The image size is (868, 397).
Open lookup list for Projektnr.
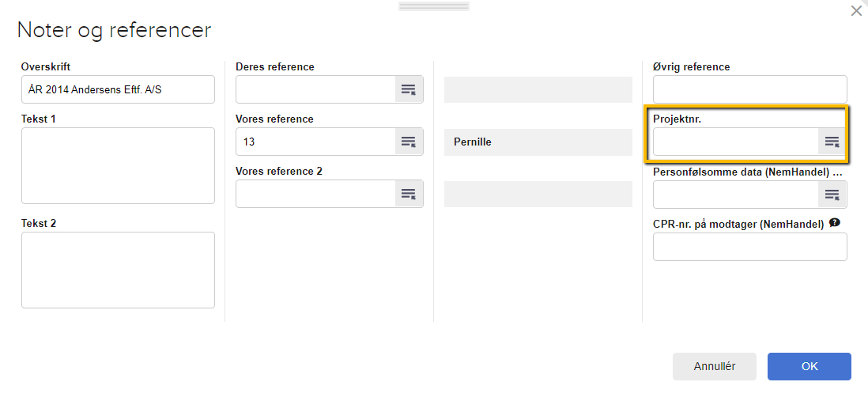pyautogui.click(x=832, y=142)
